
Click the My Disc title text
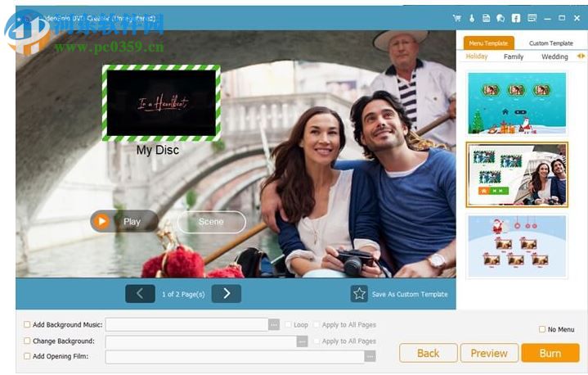158,150
